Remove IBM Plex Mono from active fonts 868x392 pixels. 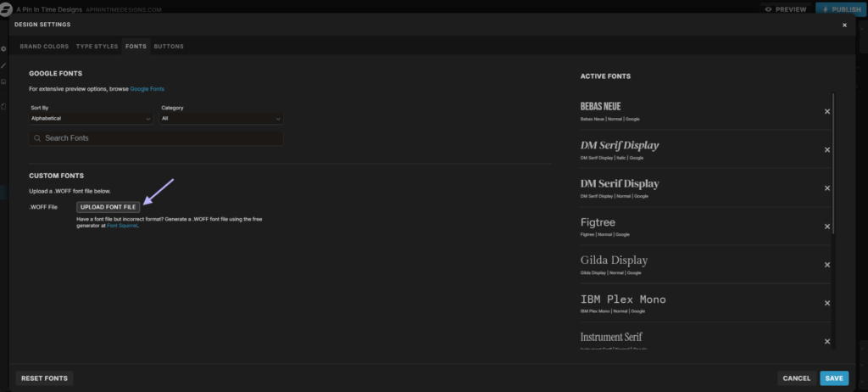827,303
